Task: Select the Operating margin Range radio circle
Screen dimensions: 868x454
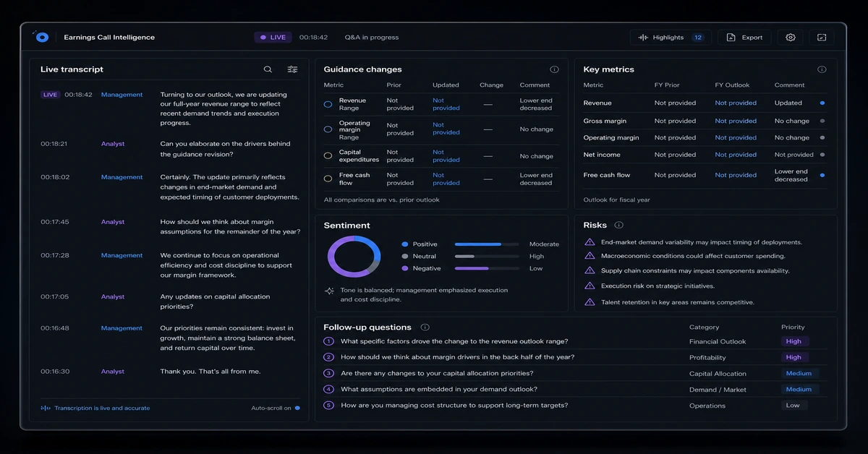Action: point(328,129)
